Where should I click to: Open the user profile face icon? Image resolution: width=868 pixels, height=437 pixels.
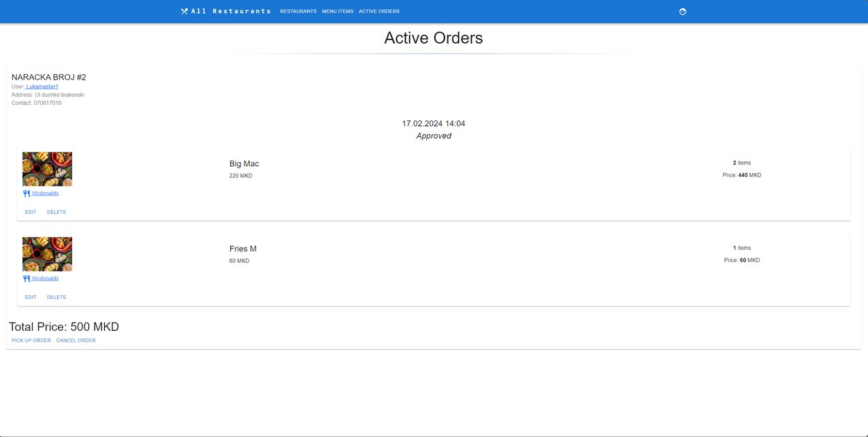coord(683,12)
